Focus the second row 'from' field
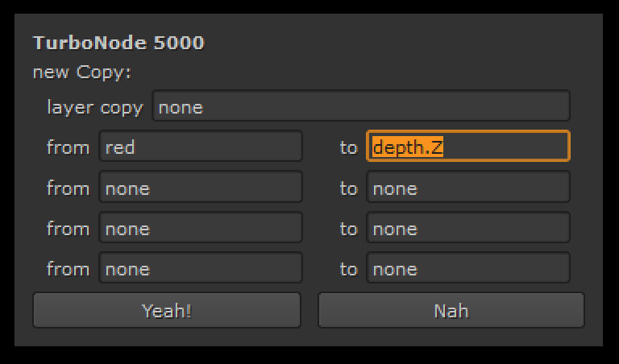Viewport: 619px width, 364px height. point(201,188)
